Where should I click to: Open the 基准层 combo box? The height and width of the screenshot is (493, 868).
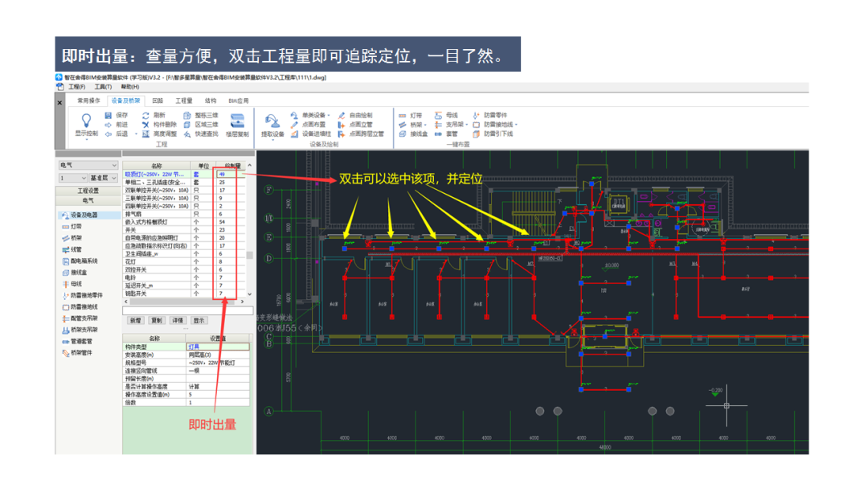(x=104, y=179)
